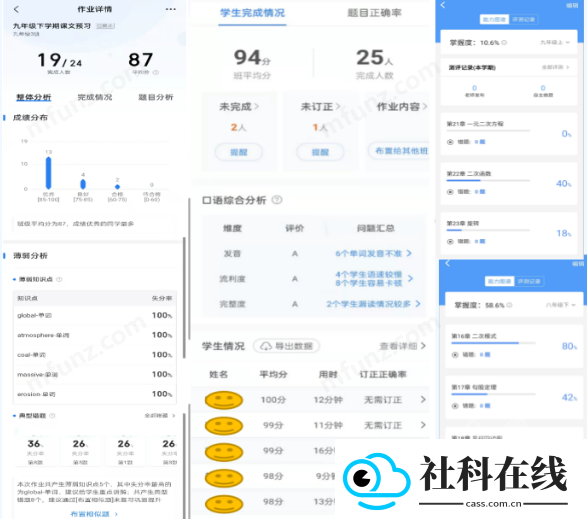
Task: Tap the 第22章 二次函数 progress bar
Action: coord(488,180)
